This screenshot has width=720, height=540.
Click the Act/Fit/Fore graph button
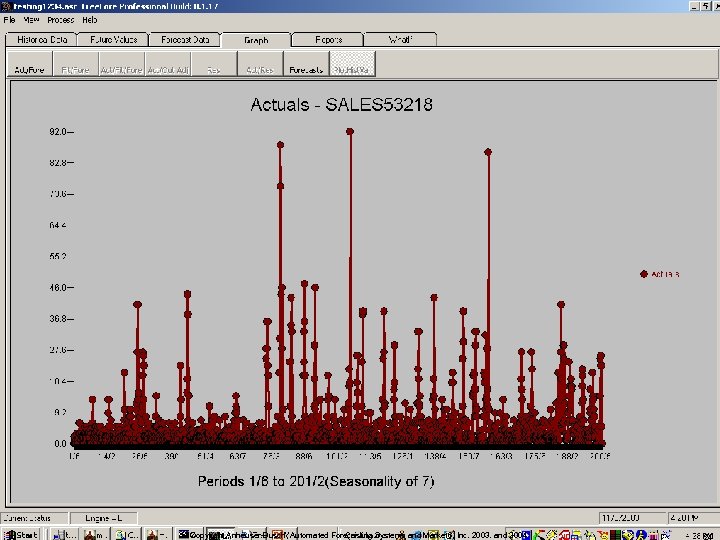pyautogui.click(x=122, y=64)
